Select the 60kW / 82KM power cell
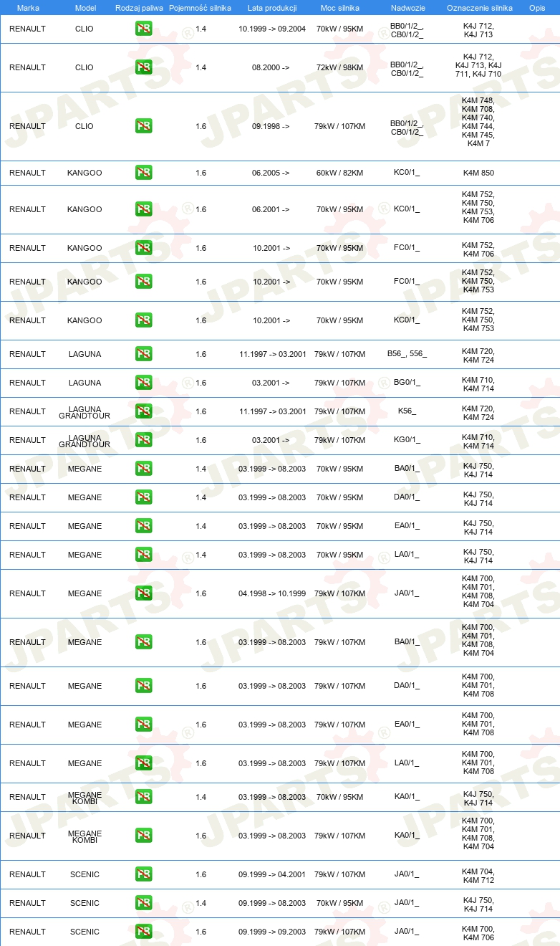 pyautogui.click(x=339, y=173)
